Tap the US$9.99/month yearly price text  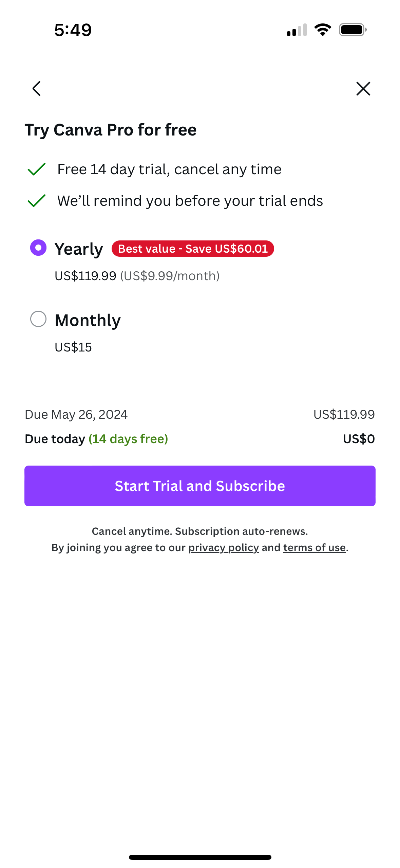coord(170,276)
